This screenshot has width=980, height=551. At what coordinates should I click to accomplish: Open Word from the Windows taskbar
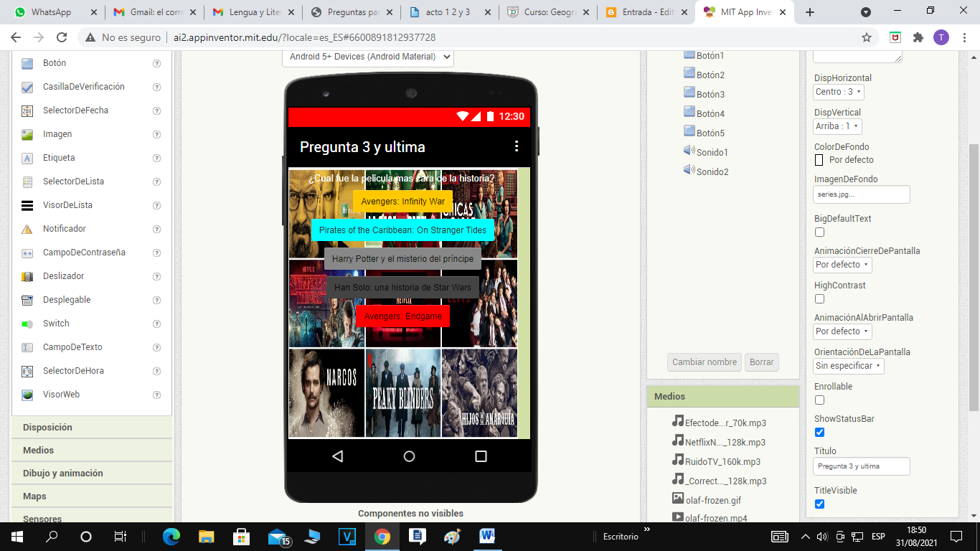coord(487,536)
